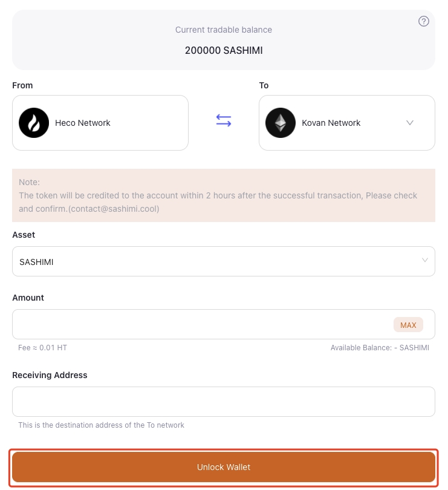
Task: Click the Unlock Wallet button
Action: [224, 467]
